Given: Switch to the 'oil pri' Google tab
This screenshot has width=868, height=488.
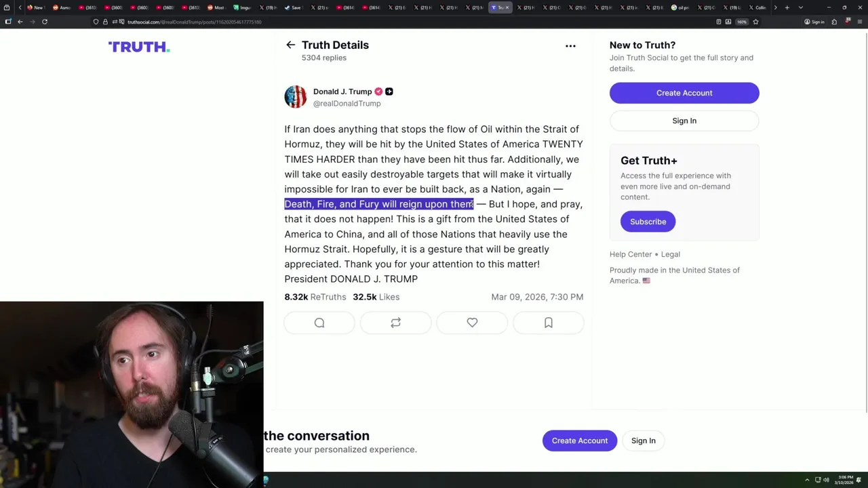Looking at the screenshot, I should pos(681,7).
